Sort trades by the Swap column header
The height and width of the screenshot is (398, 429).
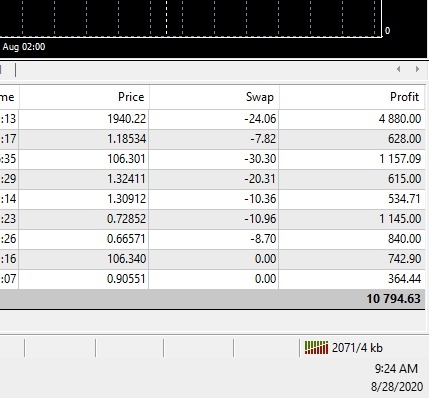click(214, 97)
